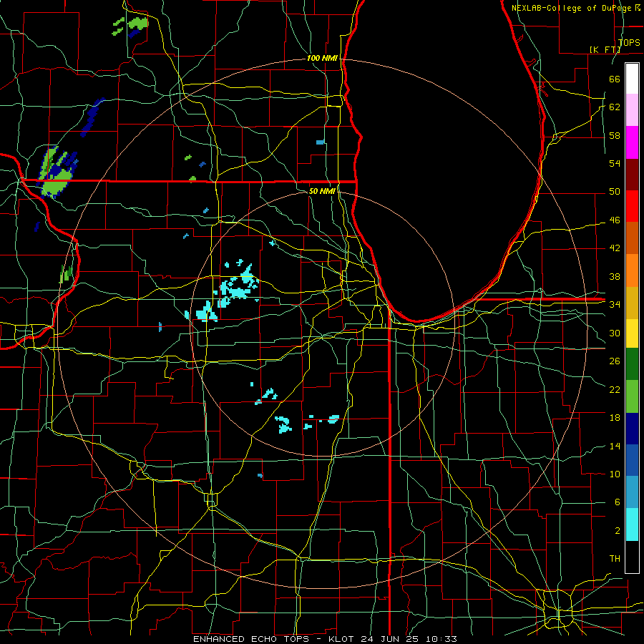Screen dimensions: 644x644
Task: Click the medium blue legend swatch
Action: coord(632,460)
